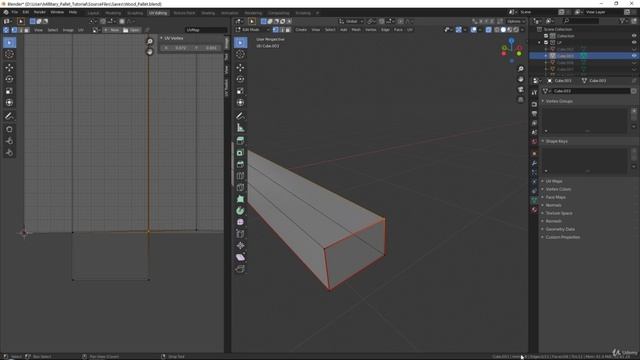640x360 pixels.
Task: Toggle visibility of the LP collection
Action: coord(634,42)
